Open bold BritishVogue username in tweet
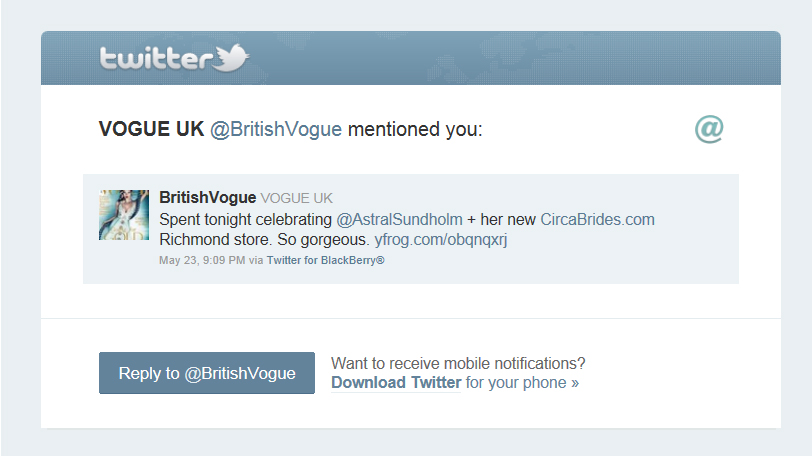Screen dimensions: 812x456 tap(208, 198)
